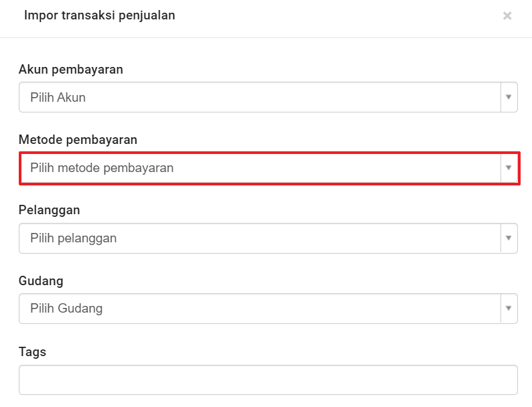Click the 'Akun pembayaran' field label

click(x=71, y=70)
